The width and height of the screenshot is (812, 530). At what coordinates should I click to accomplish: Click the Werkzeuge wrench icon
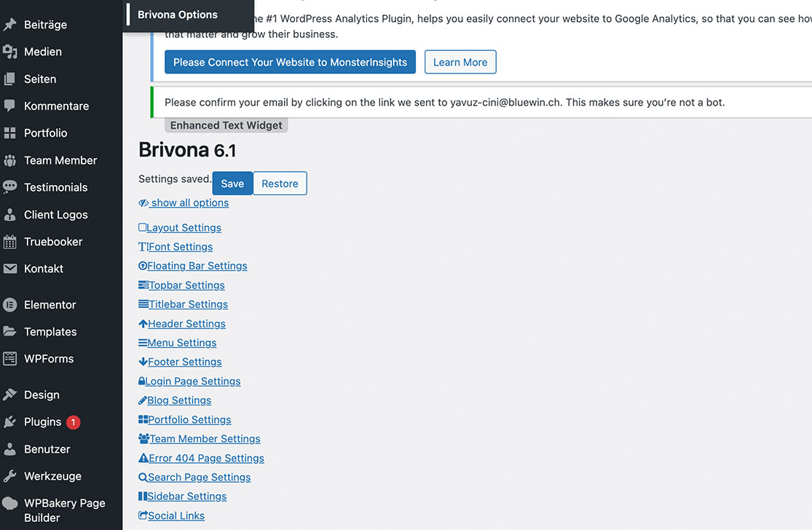tap(10, 476)
